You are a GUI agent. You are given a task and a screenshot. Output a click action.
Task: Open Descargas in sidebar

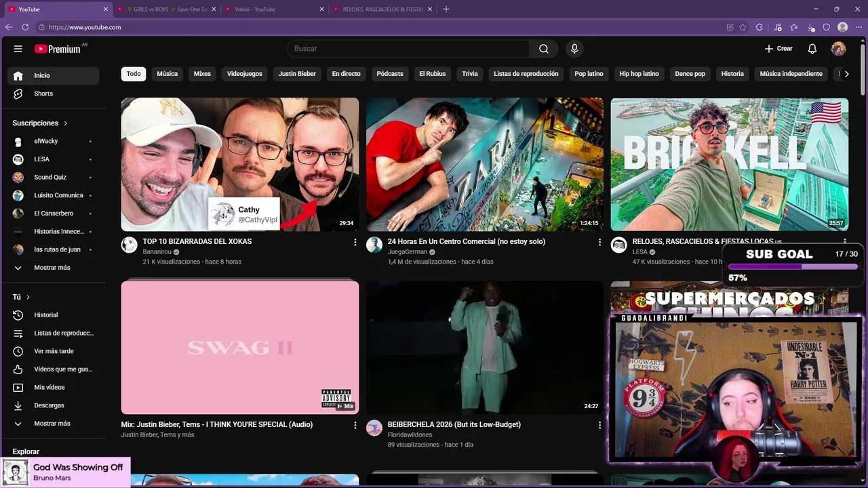(53, 405)
